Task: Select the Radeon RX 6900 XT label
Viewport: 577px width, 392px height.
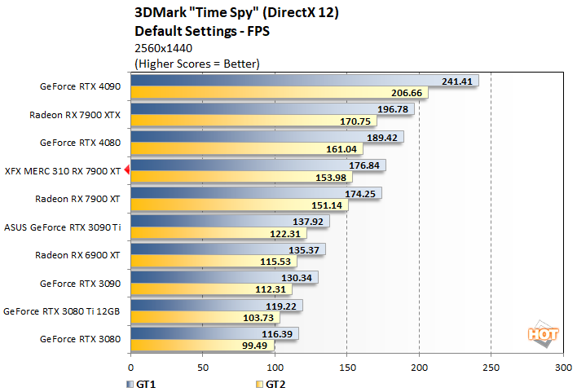Action: tap(77, 255)
